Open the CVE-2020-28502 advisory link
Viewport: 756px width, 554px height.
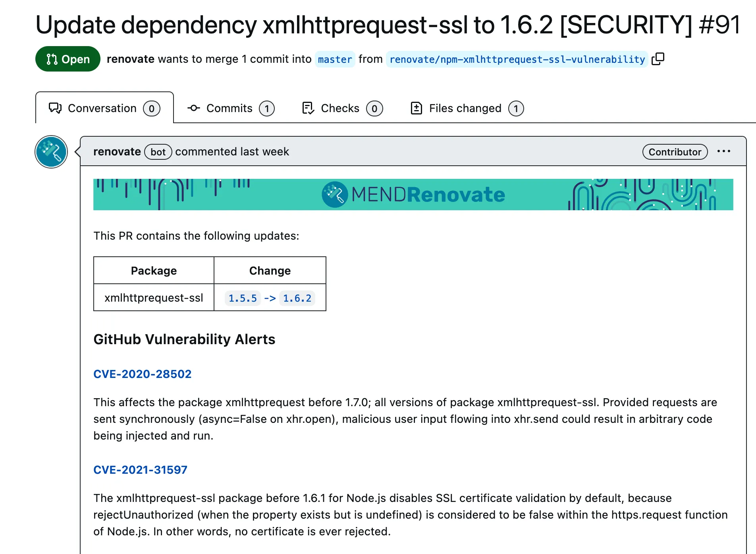pyautogui.click(x=143, y=374)
